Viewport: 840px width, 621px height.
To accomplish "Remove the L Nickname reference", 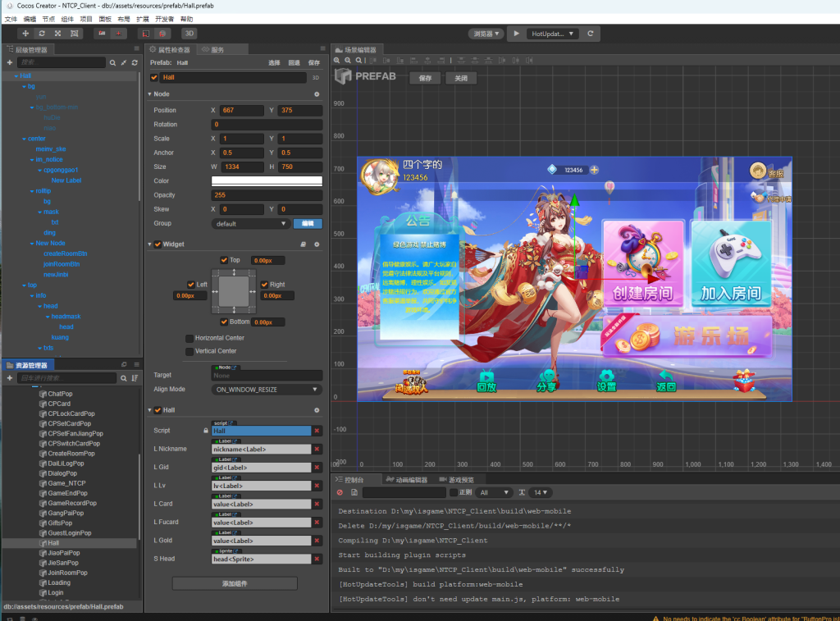I will (x=317, y=449).
